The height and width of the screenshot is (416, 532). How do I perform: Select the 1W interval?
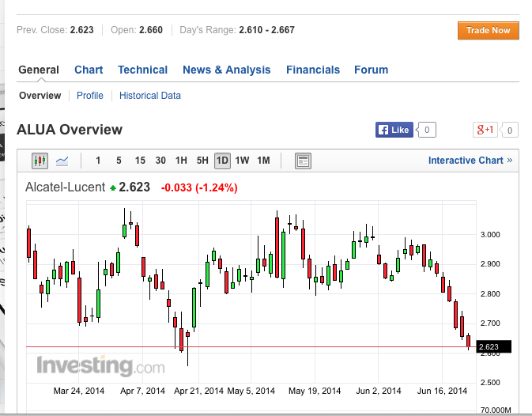pyautogui.click(x=242, y=161)
